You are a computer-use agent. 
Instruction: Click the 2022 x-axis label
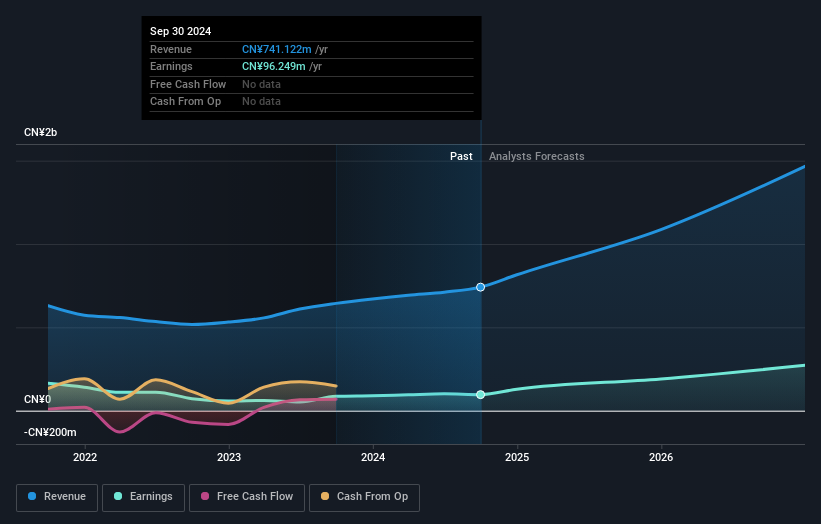[x=85, y=458]
